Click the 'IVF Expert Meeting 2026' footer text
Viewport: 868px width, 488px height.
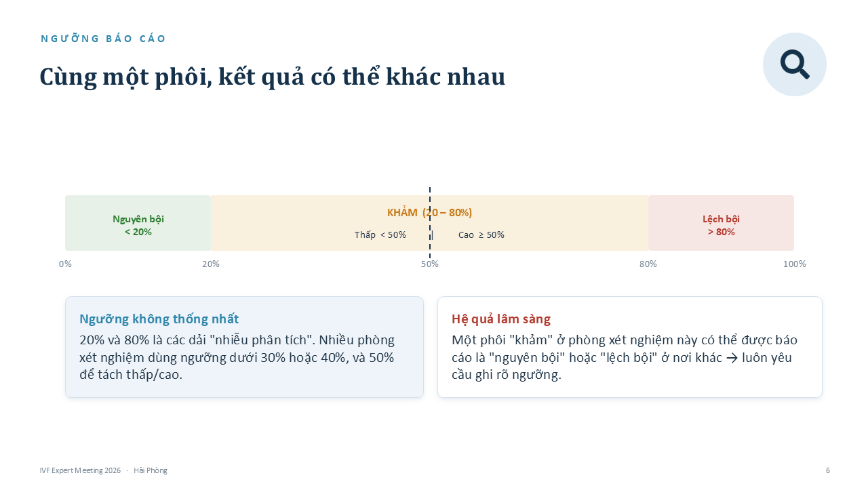(x=80, y=470)
